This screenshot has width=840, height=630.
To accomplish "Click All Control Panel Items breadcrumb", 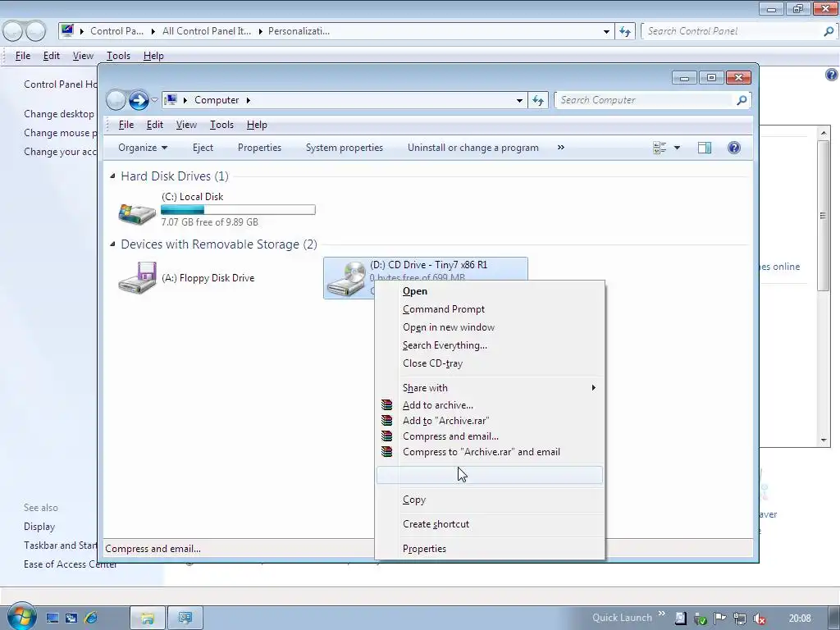I will point(206,31).
